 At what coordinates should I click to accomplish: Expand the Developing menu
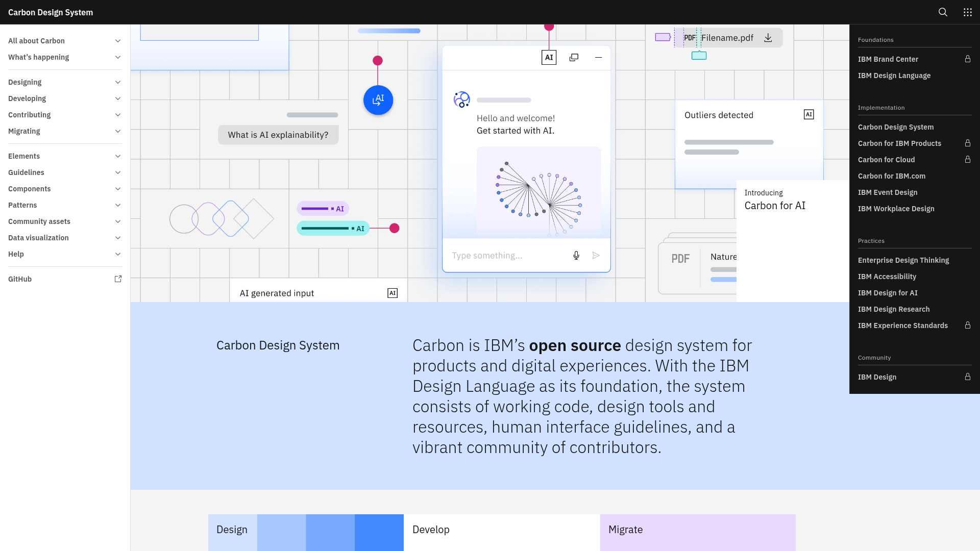(x=65, y=98)
